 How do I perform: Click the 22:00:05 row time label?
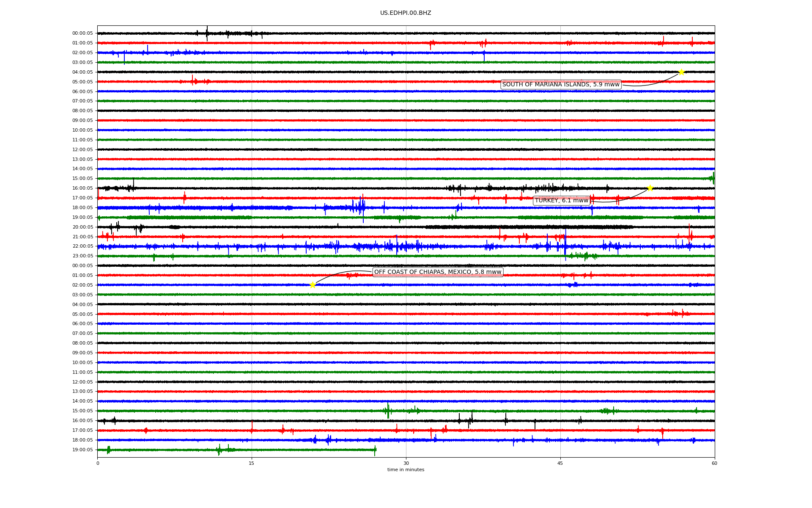click(82, 246)
